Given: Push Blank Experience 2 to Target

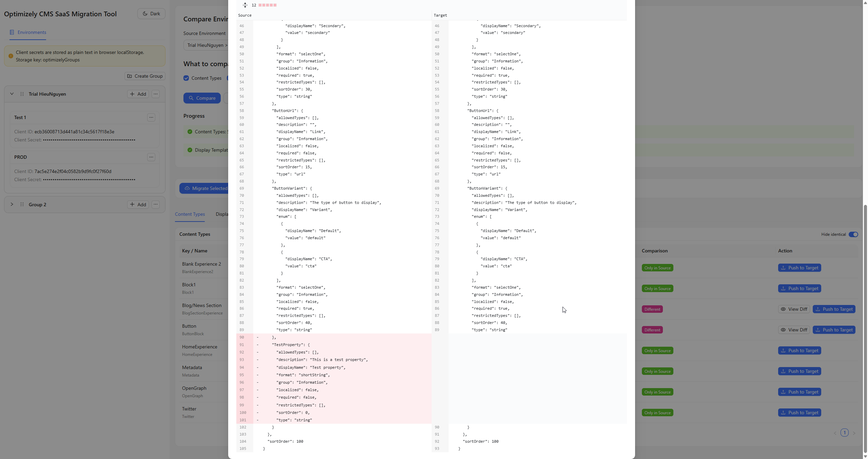Looking at the screenshot, I should pyautogui.click(x=799, y=268).
